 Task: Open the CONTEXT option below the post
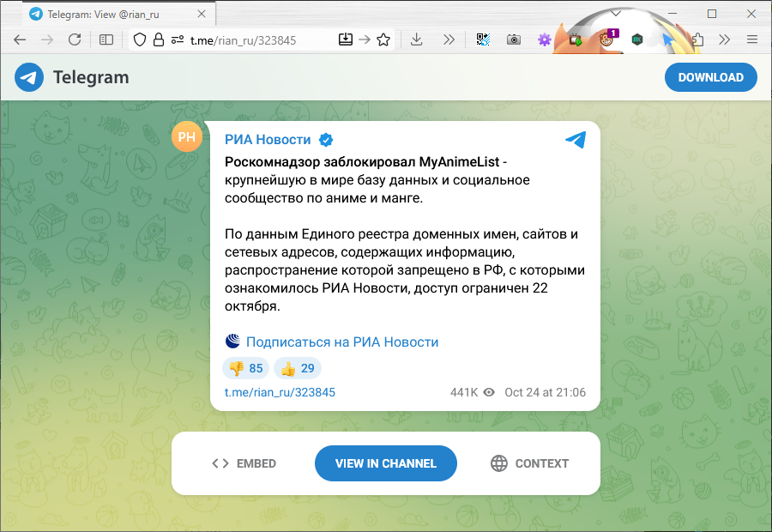[529, 463]
